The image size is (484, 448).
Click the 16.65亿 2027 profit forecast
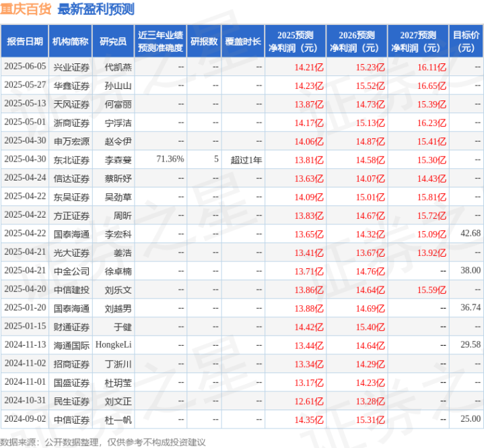click(432, 86)
